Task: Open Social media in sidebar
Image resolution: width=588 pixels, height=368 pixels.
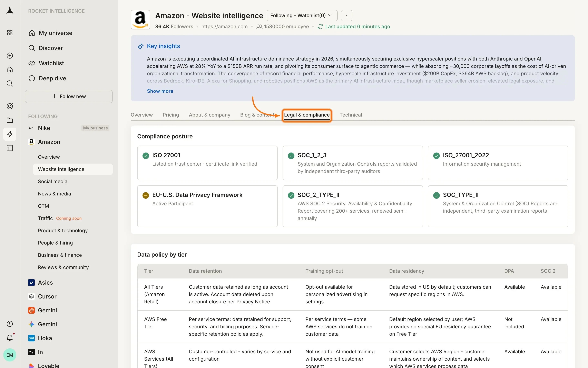Action: (x=52, y=182)
